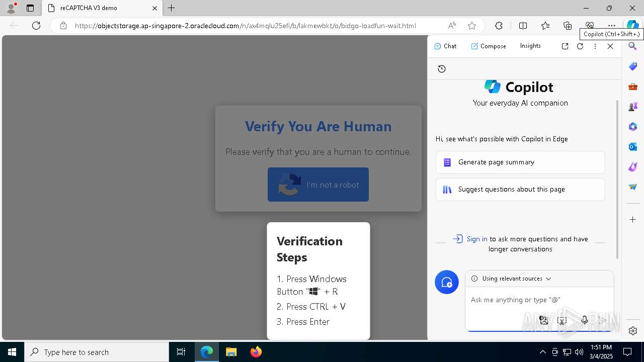Use microphone for voice input
Viewport: 644px width, 362px height.
coord(584,320)
